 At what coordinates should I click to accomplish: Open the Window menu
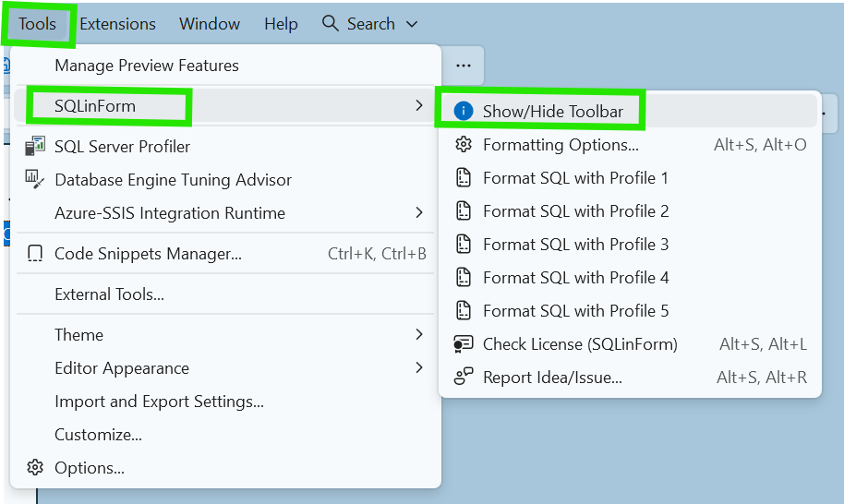210,24
